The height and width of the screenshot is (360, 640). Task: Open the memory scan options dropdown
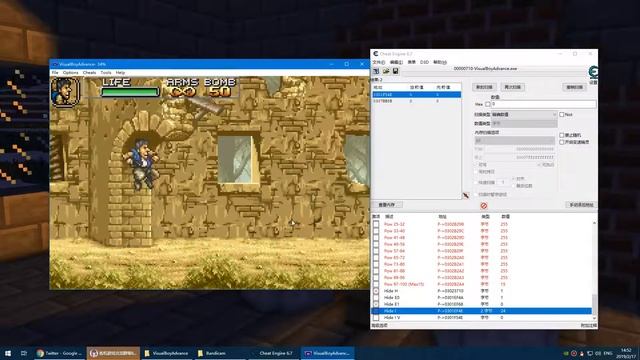pos(514,140)
